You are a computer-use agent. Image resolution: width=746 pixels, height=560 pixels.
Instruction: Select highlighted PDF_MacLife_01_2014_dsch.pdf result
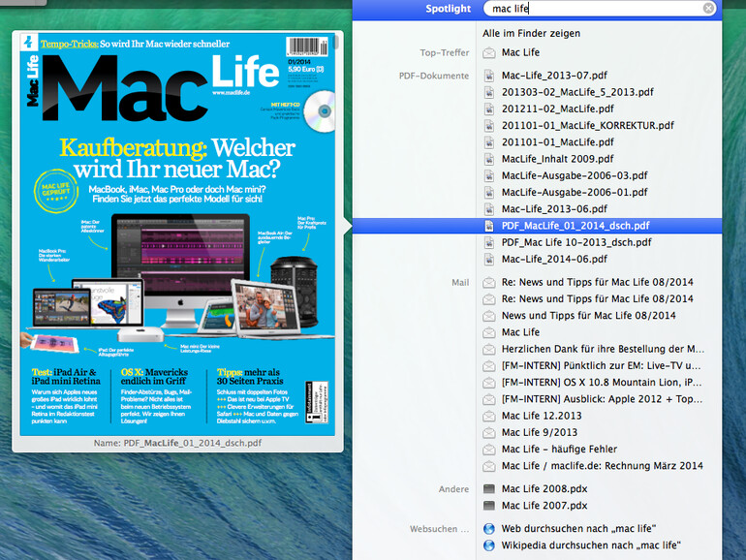point(537,226)
